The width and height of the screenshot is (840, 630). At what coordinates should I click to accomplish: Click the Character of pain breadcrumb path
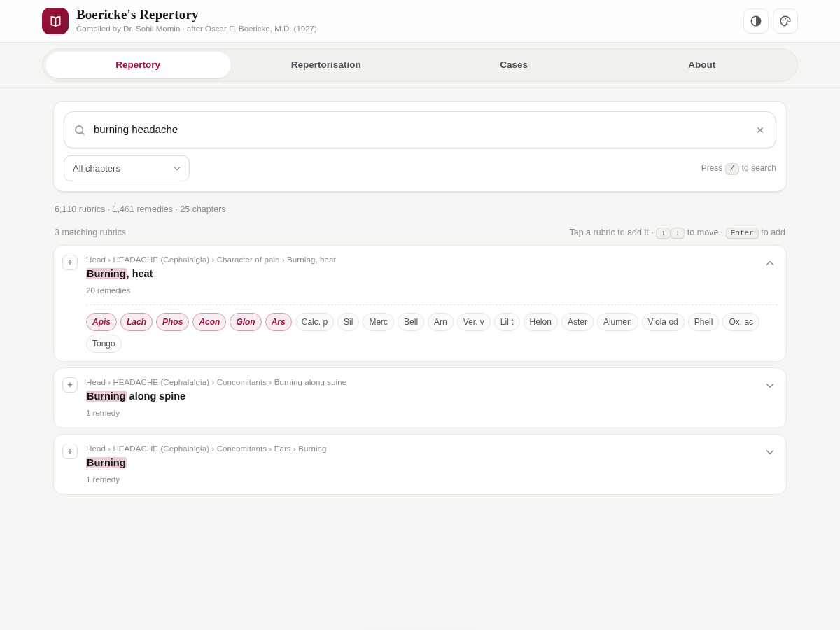coord(211,260)
